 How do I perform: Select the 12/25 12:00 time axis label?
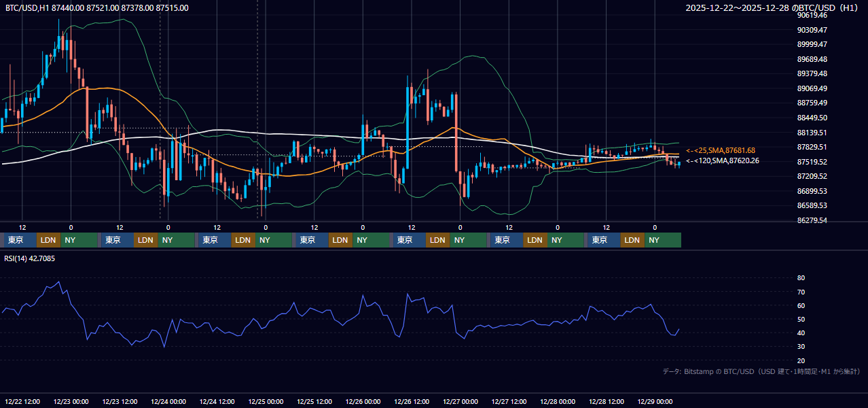314,402
